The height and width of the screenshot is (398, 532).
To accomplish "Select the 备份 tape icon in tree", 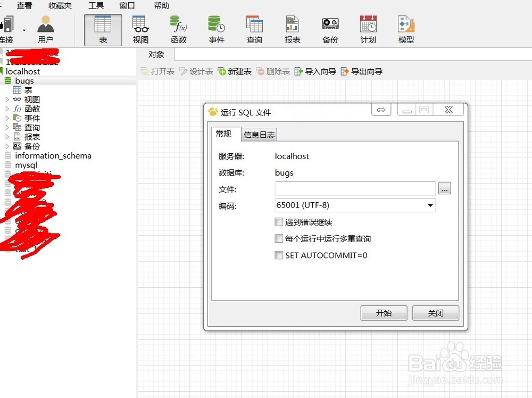I will point(17,146).
